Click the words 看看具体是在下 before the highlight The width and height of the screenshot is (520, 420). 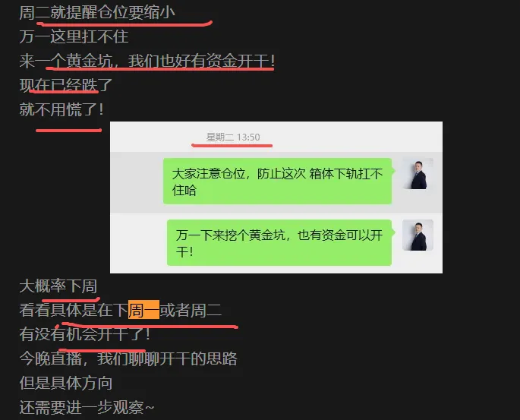74,310
